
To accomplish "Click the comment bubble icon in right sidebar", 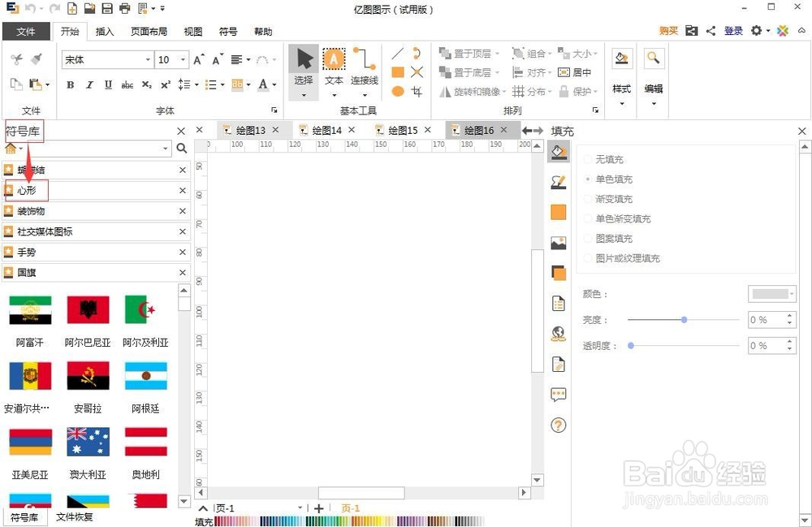I will pos(558,395).
